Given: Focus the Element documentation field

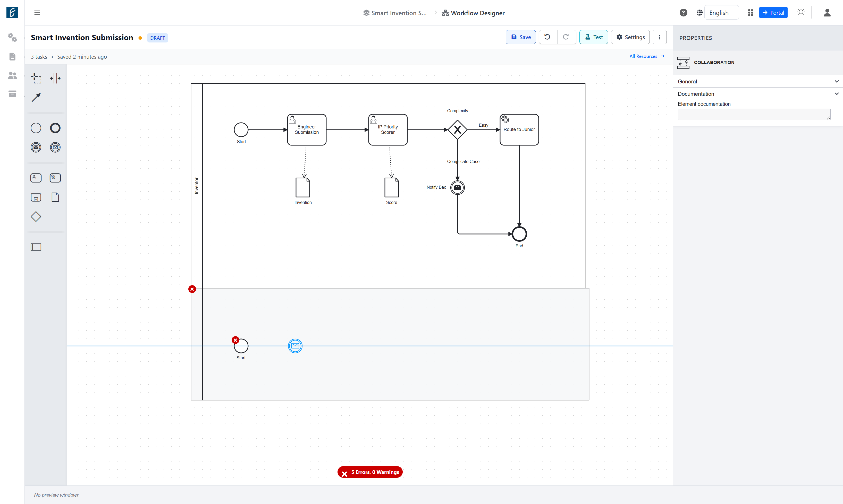Looking at the screenshot, I should [754, 115].
